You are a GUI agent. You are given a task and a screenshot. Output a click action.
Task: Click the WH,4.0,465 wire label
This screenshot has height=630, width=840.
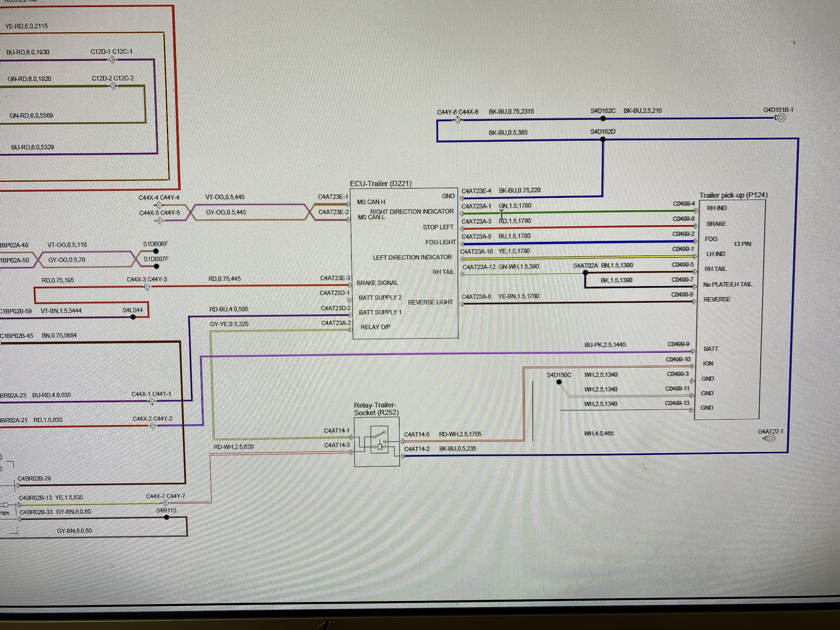(598, 434)
